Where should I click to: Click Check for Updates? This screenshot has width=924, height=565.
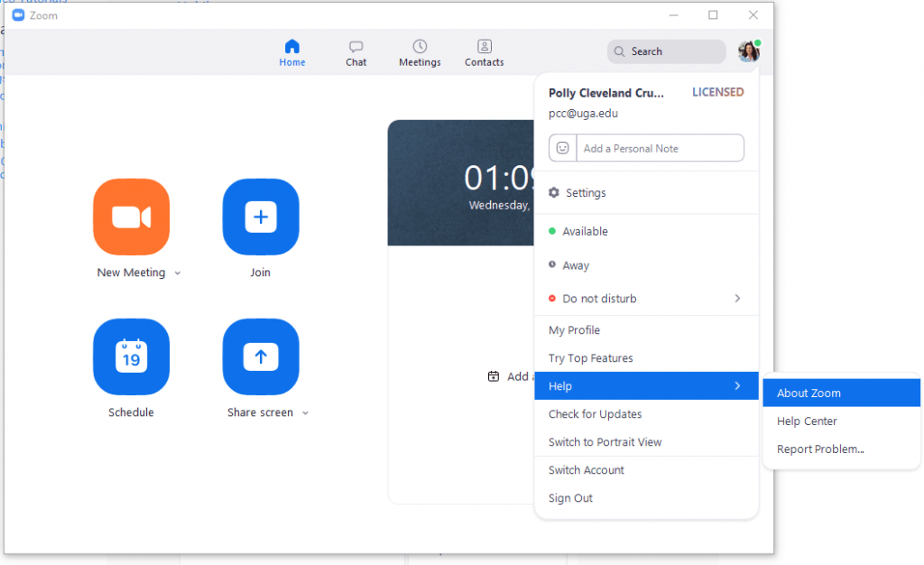tap(596, 413)
